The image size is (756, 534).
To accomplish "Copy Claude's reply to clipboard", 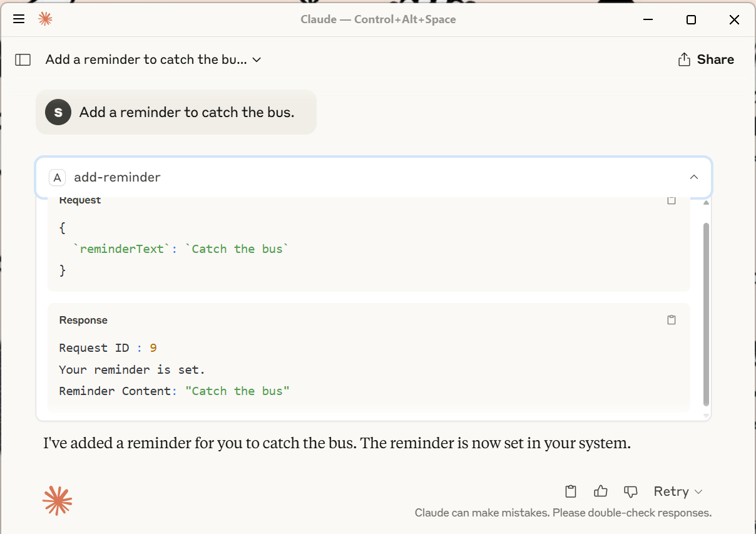I will 570,491.
